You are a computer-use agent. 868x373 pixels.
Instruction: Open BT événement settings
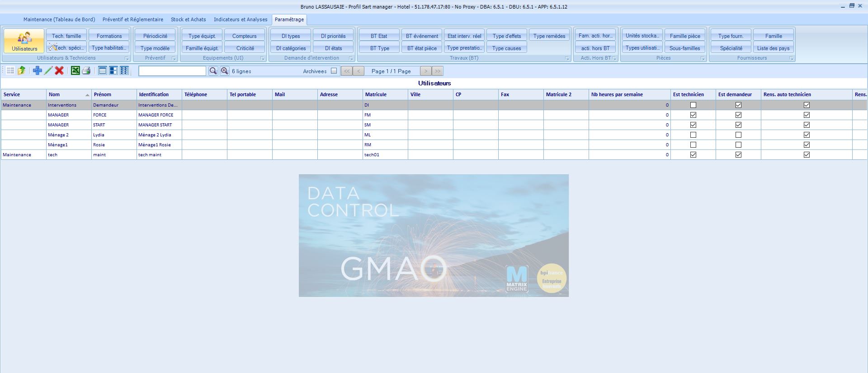click(422, 36)
